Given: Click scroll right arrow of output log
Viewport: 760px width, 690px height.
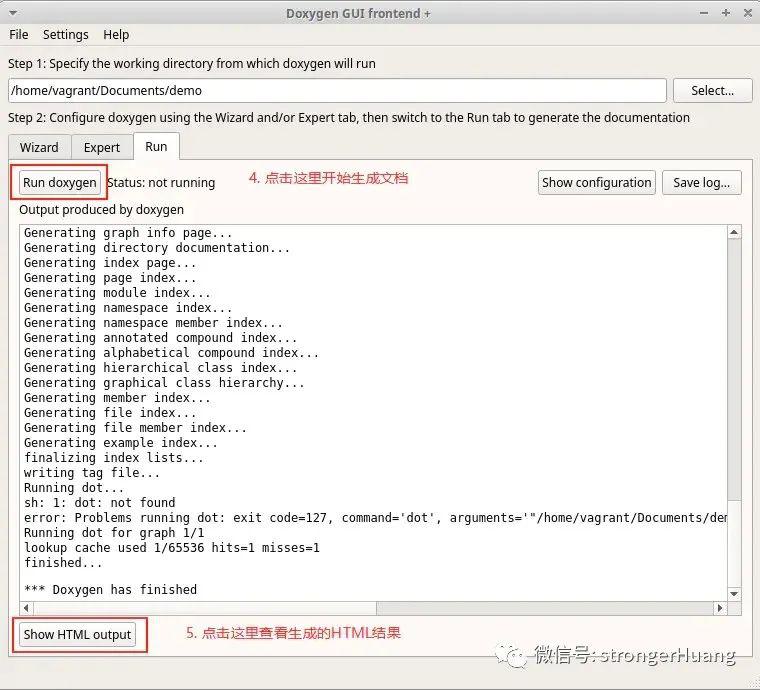Looking at the screenshot, I should 721,608.
